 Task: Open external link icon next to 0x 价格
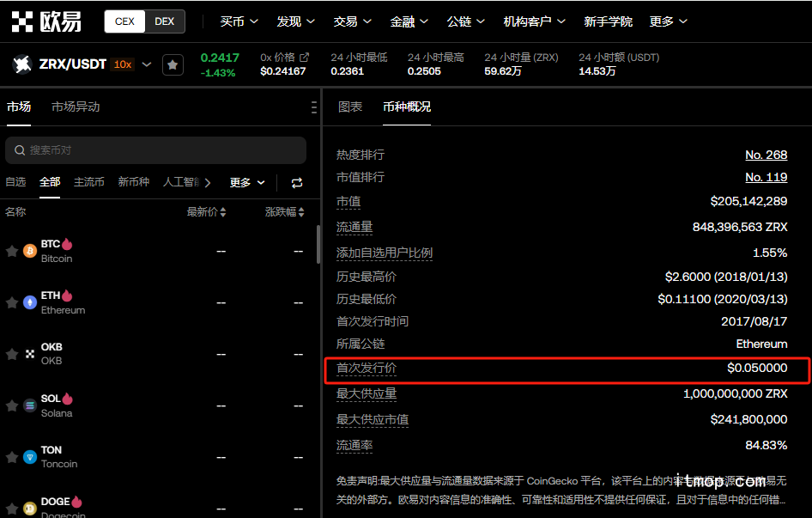click(x=304, y=57)
